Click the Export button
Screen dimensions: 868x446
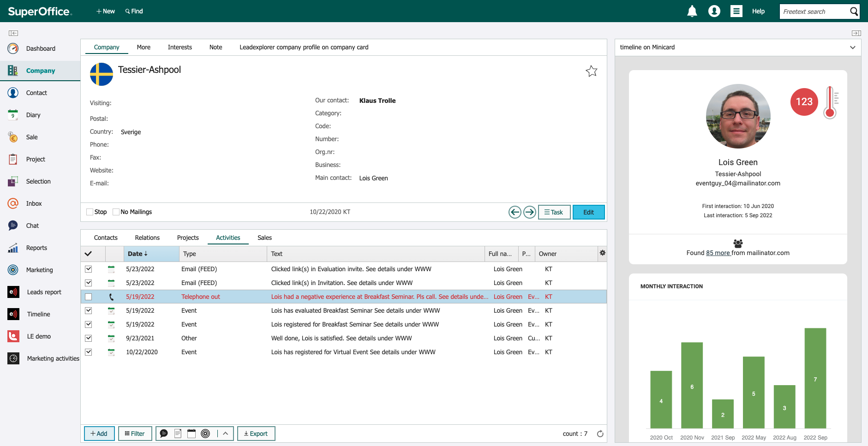256,434
